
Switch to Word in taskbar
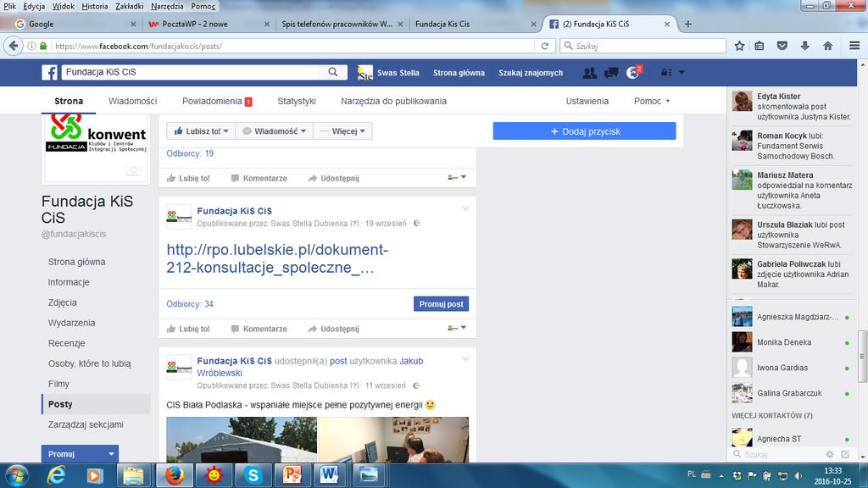(x=330, y=476)
